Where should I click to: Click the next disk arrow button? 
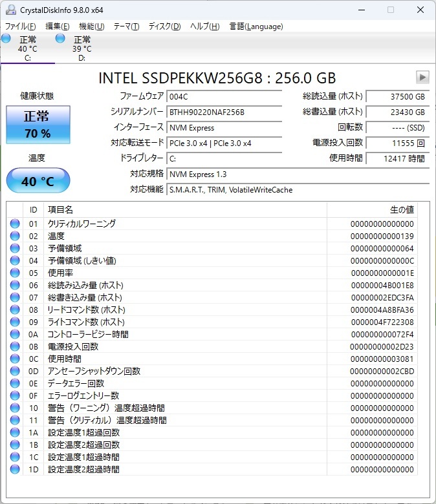[x=422, y=77]
